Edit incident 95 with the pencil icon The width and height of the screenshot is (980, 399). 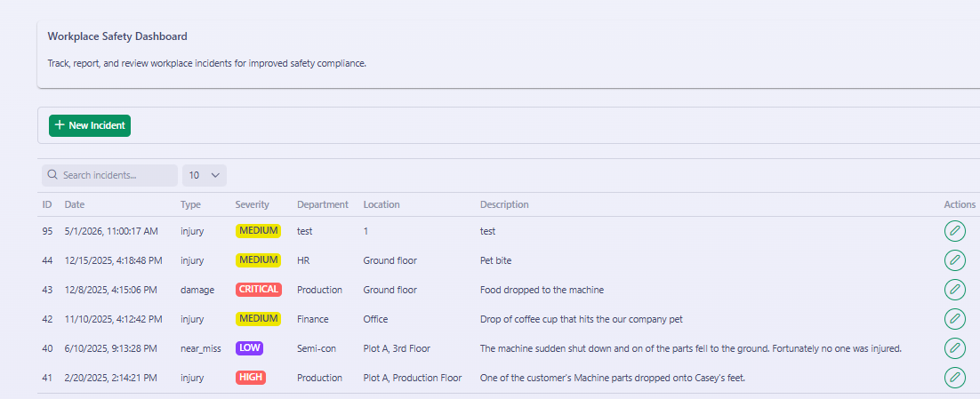coord(954,231)
